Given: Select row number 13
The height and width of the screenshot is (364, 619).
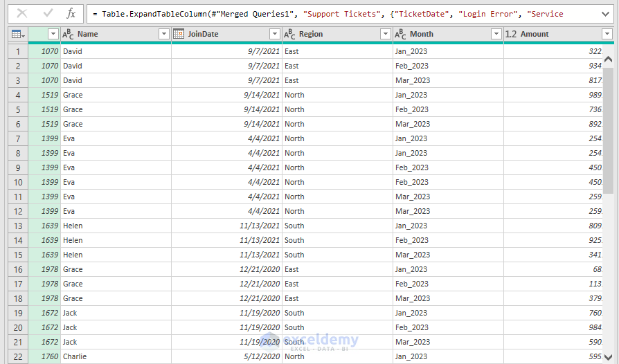Looking at the screenshot, I should tap(18, 226).
